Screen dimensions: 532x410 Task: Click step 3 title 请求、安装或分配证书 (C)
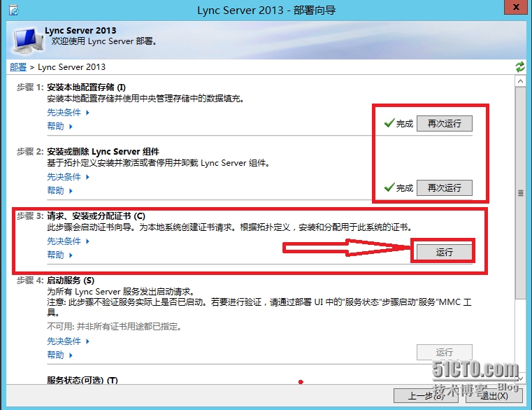(96, 216)
